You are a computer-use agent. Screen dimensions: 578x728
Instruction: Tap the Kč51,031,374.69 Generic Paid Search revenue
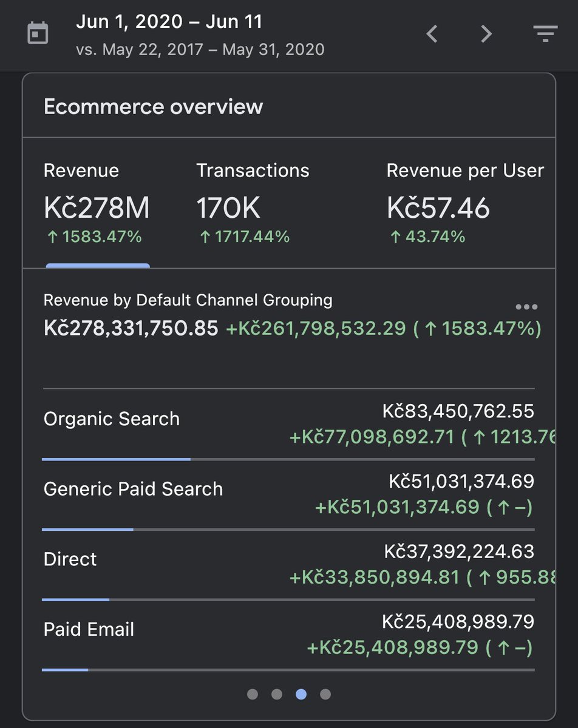(x=461, y=482)
